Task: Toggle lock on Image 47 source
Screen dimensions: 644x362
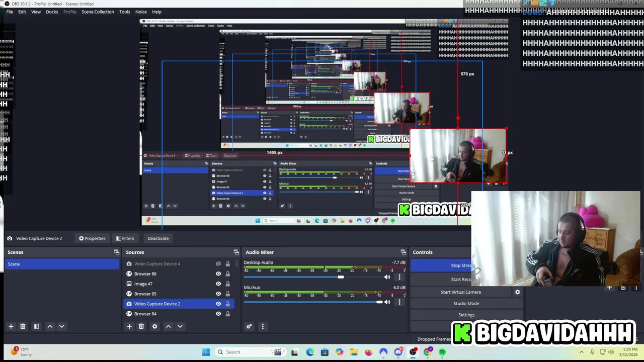Action: (227, 284)
